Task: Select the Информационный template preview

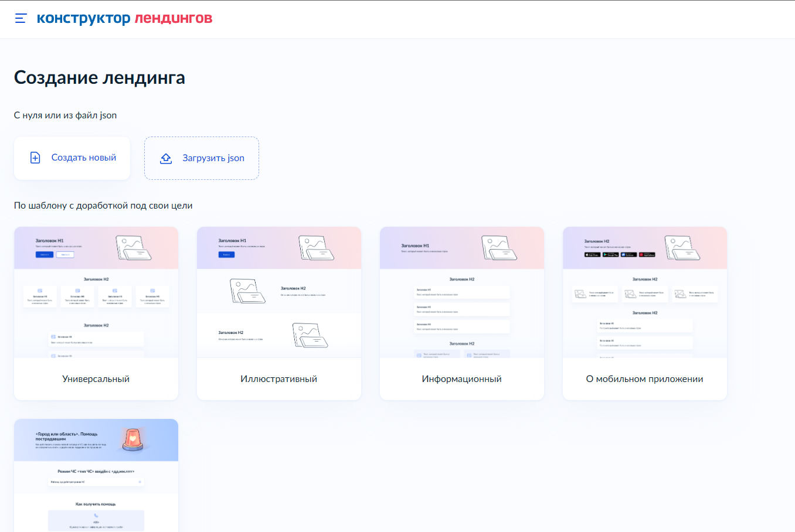Action: pyautogui.click(x=462, y=292)
